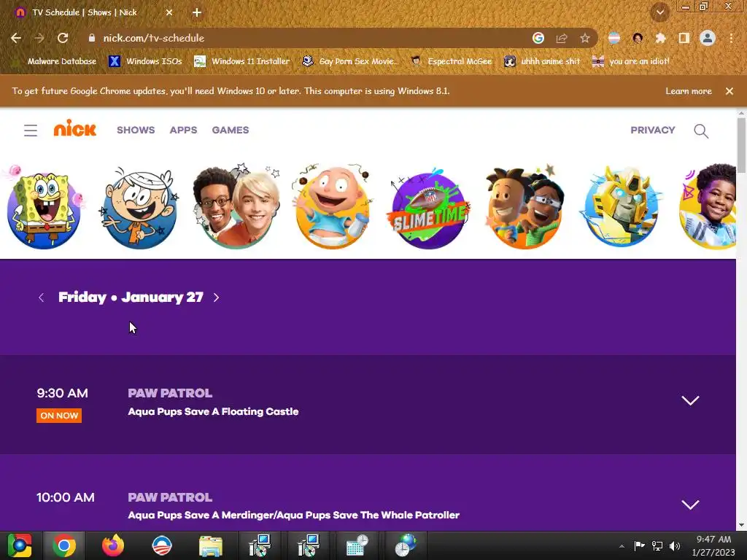
Task: Open the calendar clock taskbar app
Action: pos(357,545)
